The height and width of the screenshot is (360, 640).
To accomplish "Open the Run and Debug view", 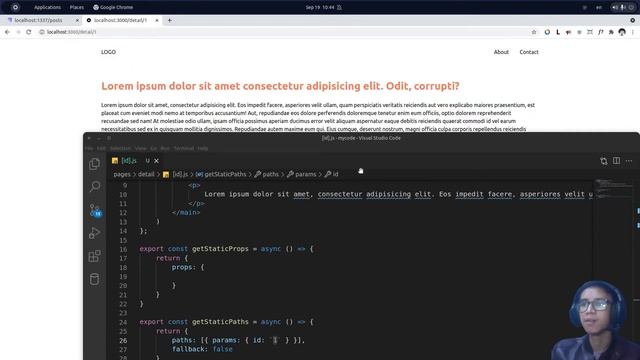I will [x=95, y=233].
